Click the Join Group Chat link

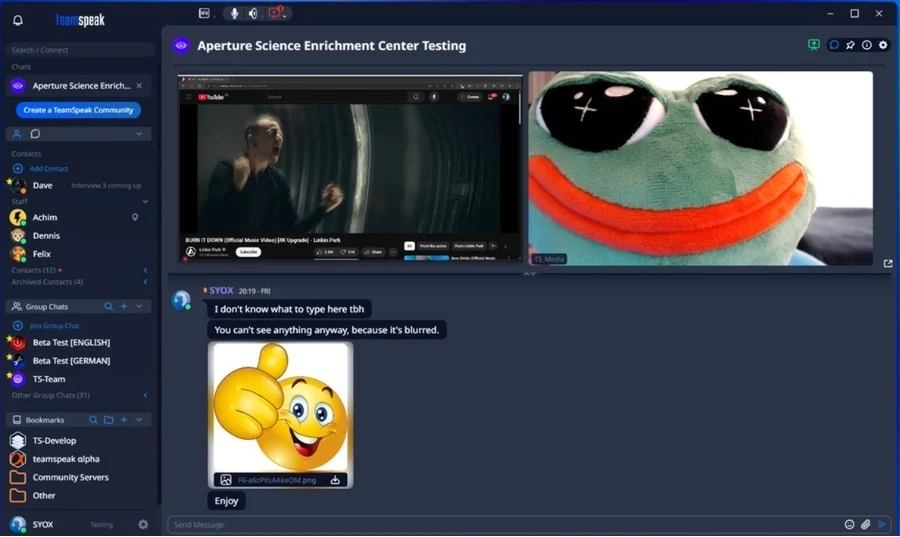(55, 326)
